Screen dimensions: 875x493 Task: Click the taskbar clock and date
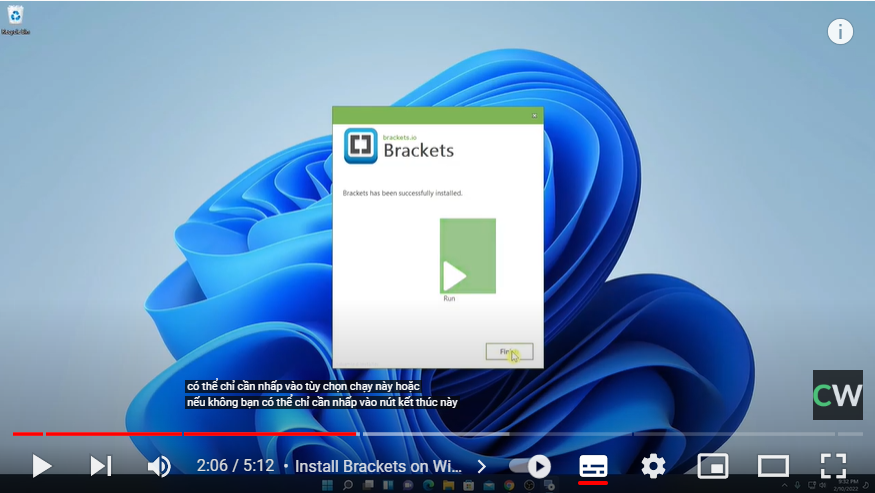(846, 485)
